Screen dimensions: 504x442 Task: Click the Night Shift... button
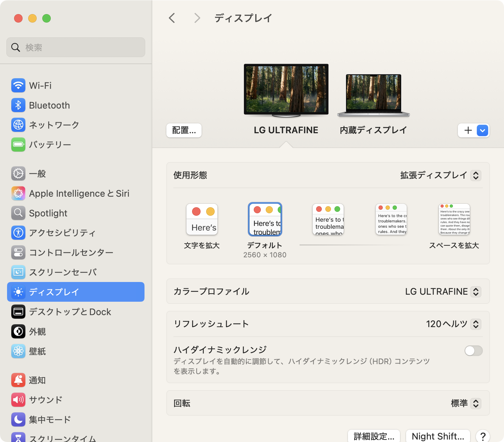coord(438,436)
